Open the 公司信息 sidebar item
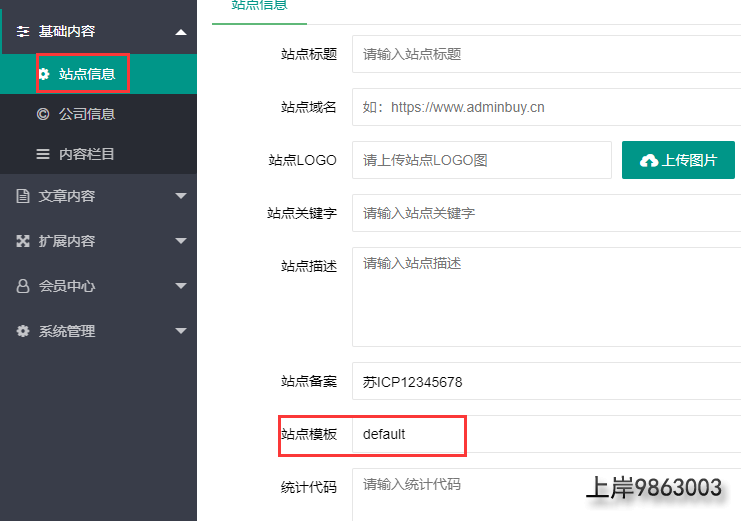This screenshot has width=741, height=521. [98, 114]
